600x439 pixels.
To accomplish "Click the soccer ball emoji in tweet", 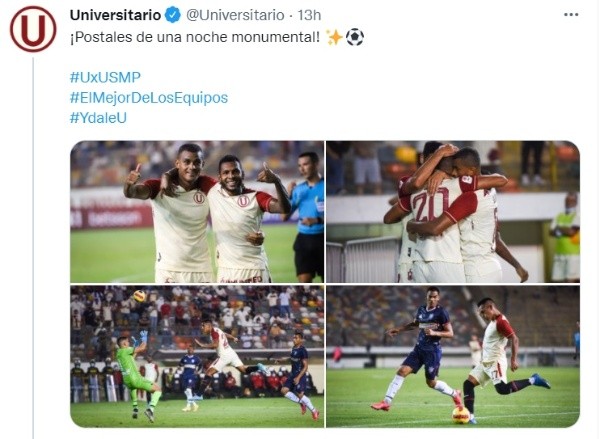I will click(355, 37).
